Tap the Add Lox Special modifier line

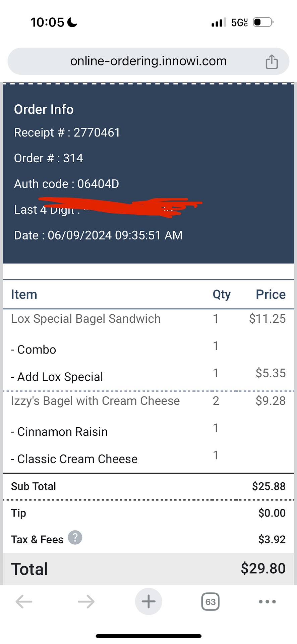(x=57, y=377)
